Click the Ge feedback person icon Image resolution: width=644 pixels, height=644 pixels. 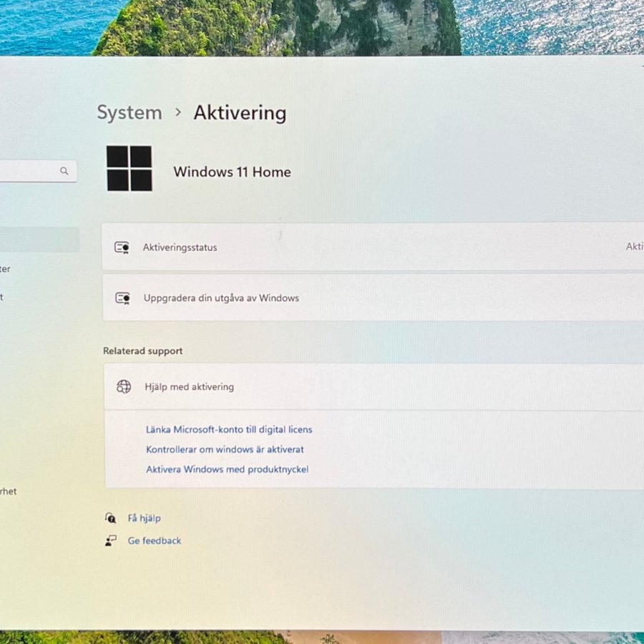point(110,541)
